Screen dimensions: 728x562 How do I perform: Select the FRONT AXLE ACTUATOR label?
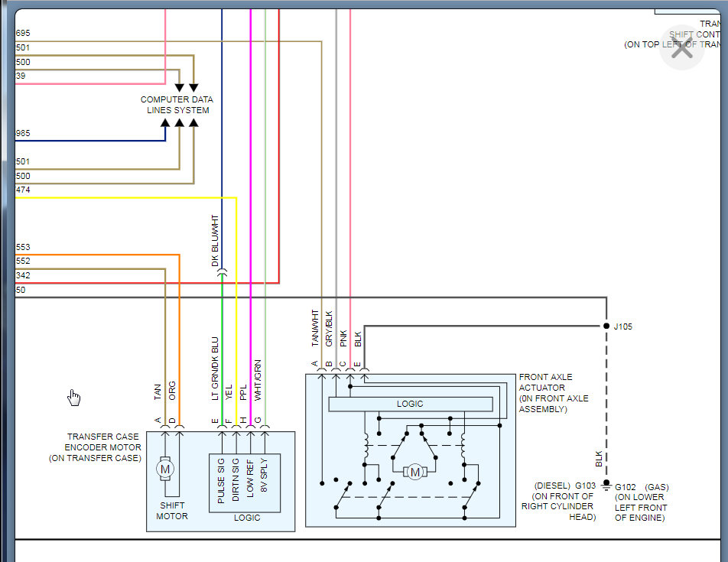(x=545, y=382)
